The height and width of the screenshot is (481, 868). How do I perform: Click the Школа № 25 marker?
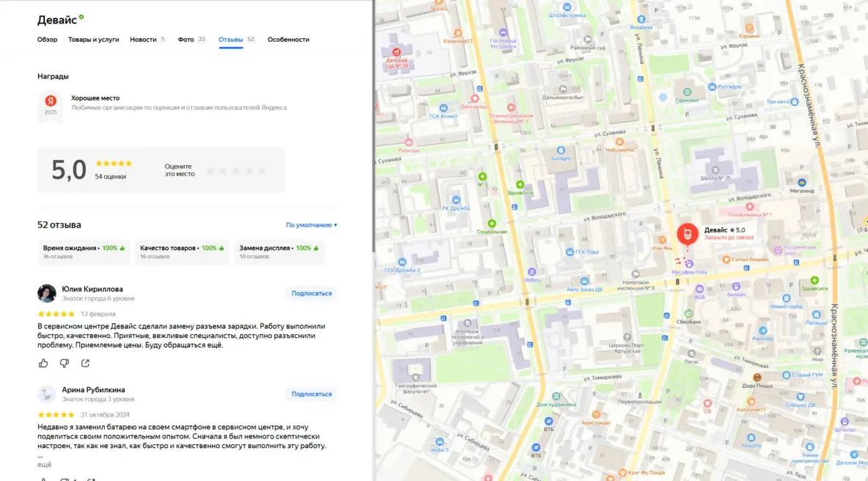(x=716, y=171)
